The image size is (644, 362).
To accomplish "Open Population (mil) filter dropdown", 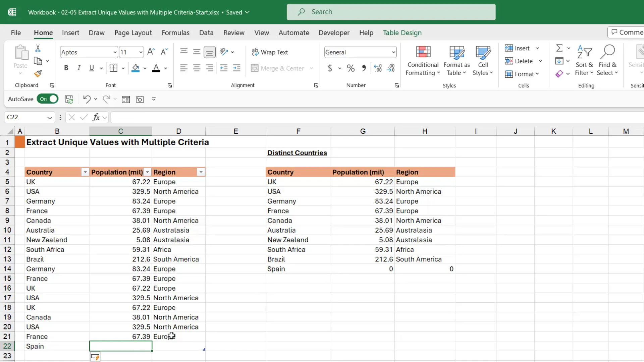I will [x=147, y=172].
